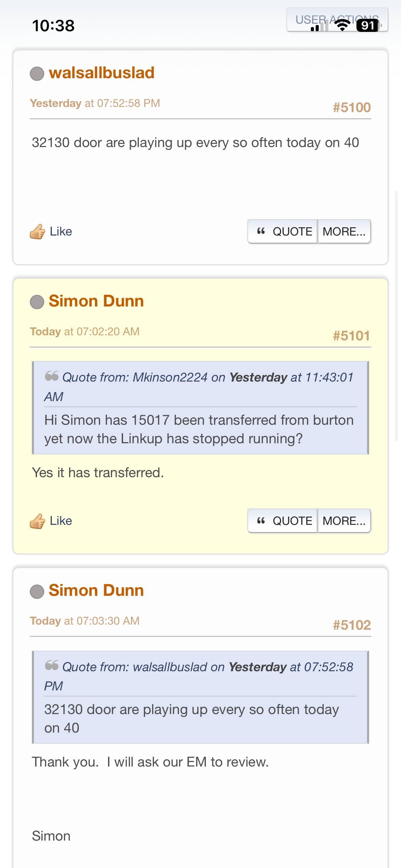This screenshot has width=401, height=868.
Task: Click the quote-marks icon in walsallbuslad's quote header
Action: pos(52,665)
